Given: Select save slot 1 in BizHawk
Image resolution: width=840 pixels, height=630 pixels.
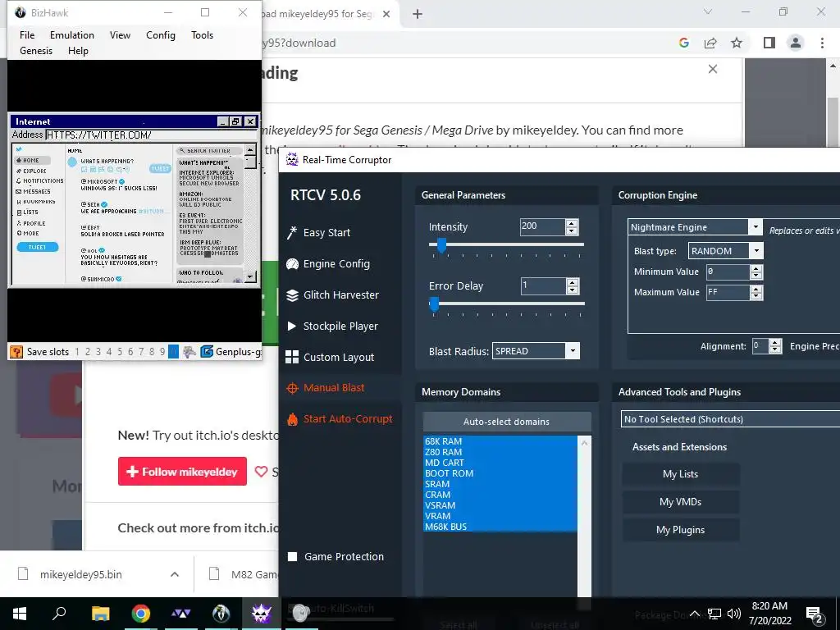Looking at the screenshot, I should [x=77, y=352].
